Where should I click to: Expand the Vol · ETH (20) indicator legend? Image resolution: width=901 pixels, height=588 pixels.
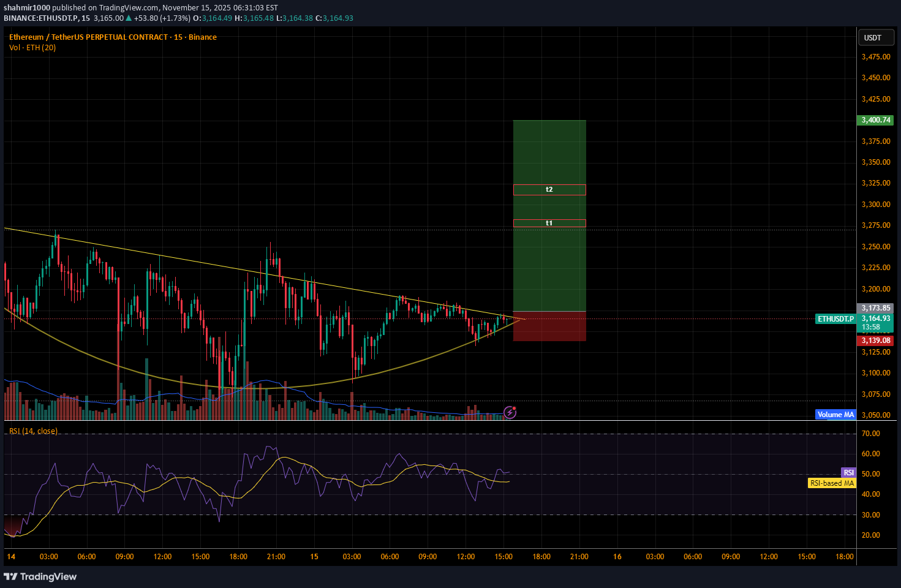[32, 48]
